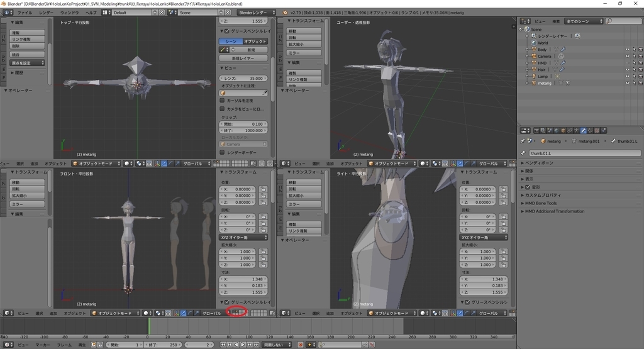Click Blender logo icon on info header
644x349 pixels.
[x=285, y=13]
